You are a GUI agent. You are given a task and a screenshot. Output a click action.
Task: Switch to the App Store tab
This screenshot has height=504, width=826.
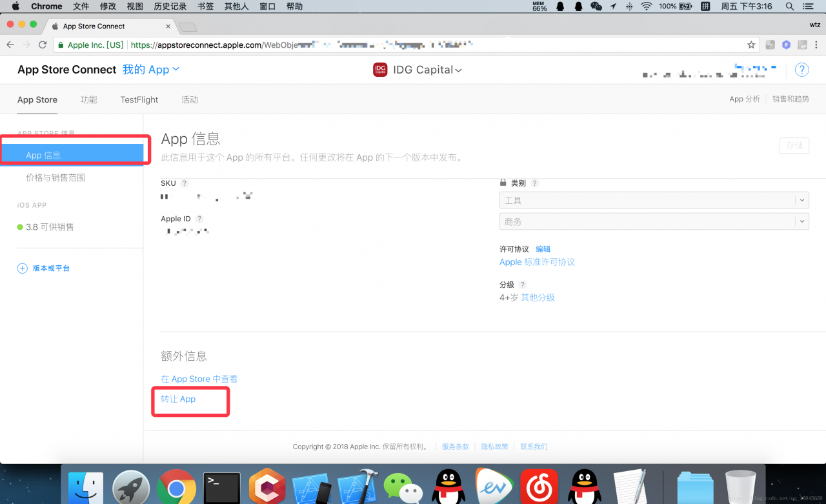(x=37, y=99)
